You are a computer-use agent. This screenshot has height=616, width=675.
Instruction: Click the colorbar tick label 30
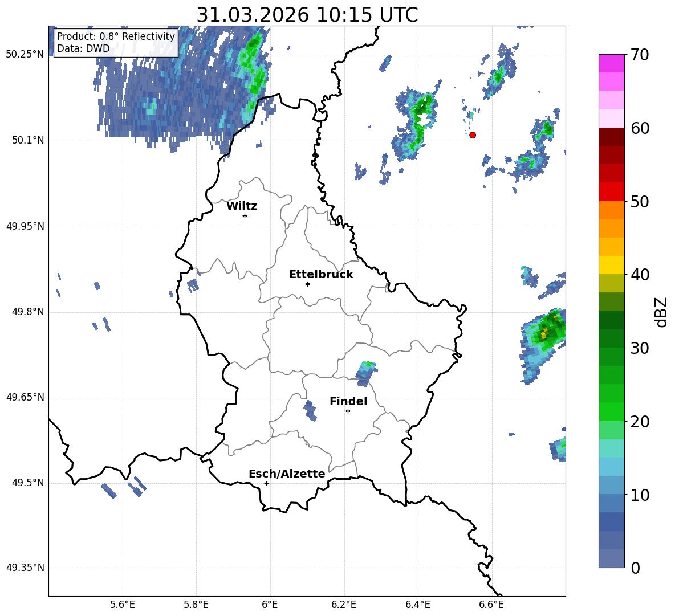[x=640, y=348]
